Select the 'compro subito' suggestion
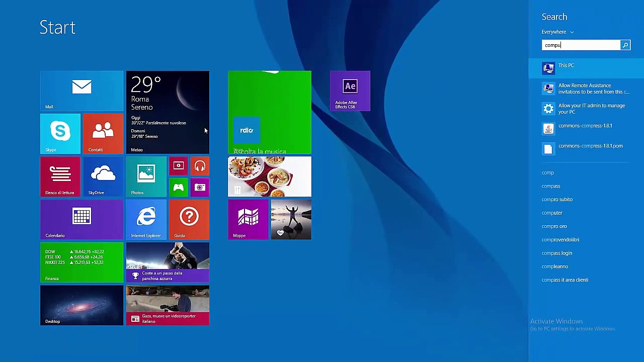Viewport: 644px width, 362px height. 557,200
